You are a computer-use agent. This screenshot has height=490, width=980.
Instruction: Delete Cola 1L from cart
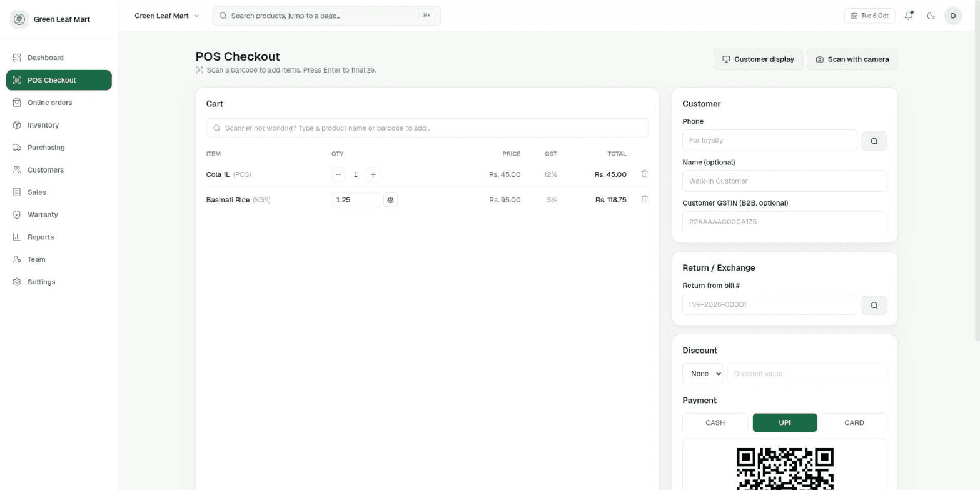pyautogui.click(x=644, y=174)
